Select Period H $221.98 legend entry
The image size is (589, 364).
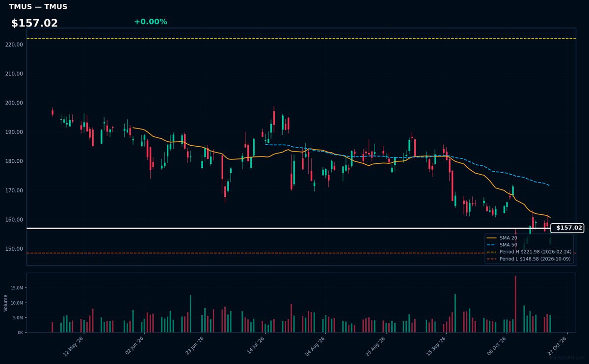[x=529, y=252]
